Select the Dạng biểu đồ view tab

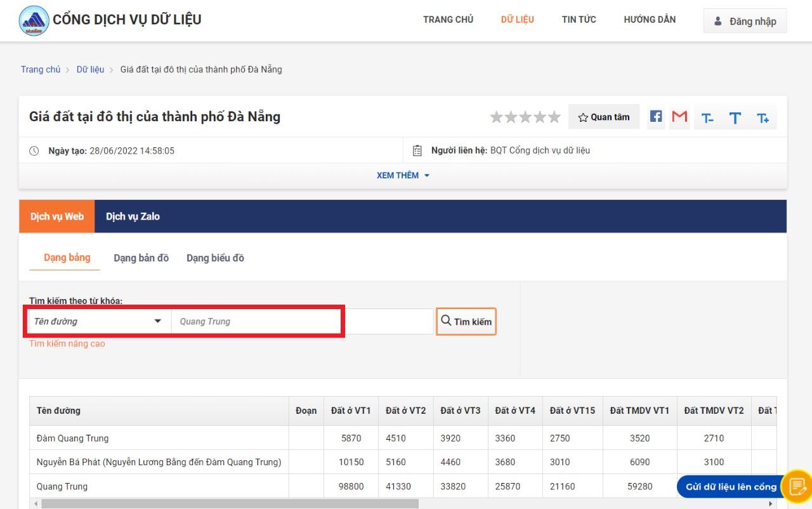pos(215,258)
